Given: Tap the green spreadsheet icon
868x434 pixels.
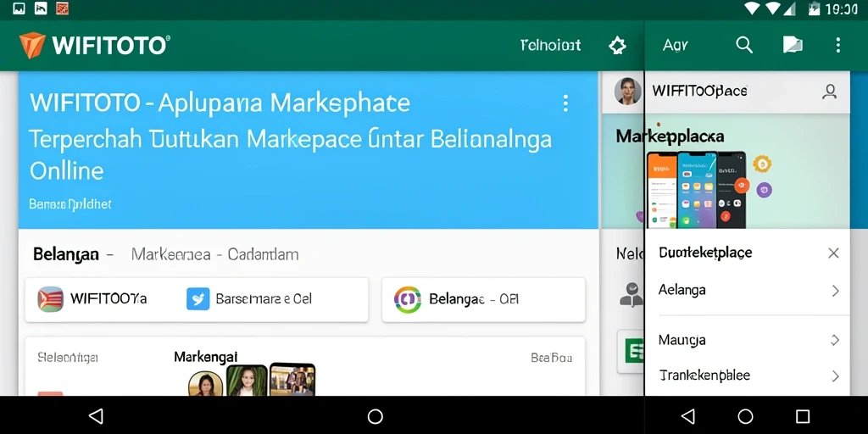Looking at the screenshot, I should pos(634,350).
